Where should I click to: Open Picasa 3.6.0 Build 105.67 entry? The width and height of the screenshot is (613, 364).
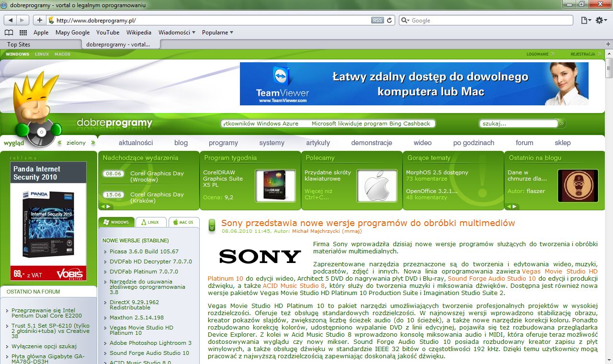pyautogui.click(x=144, y=251)
